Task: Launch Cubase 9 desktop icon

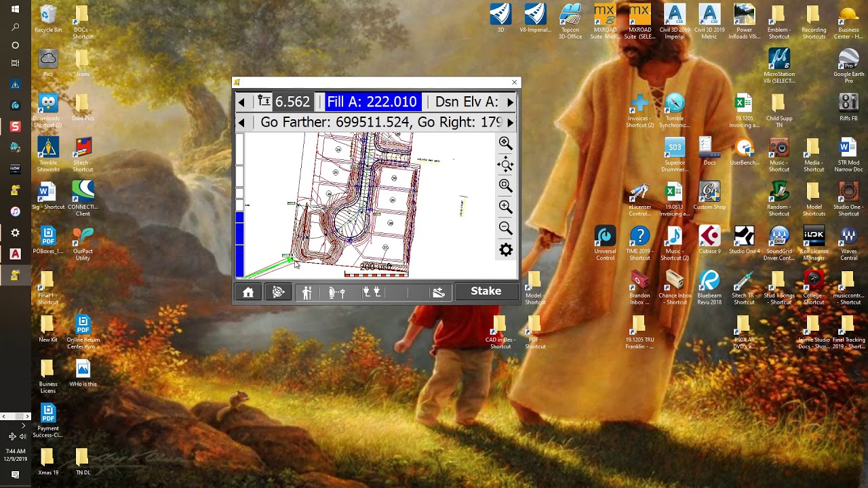Action: [709, 240]
